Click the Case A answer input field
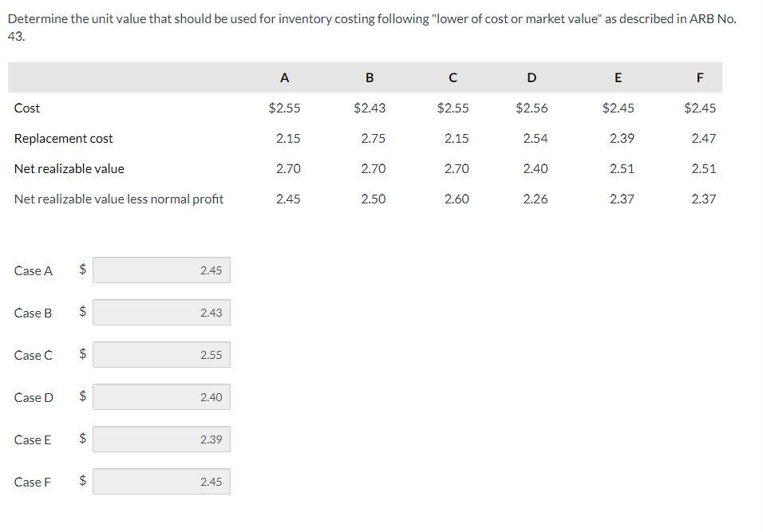 [161, 270]
